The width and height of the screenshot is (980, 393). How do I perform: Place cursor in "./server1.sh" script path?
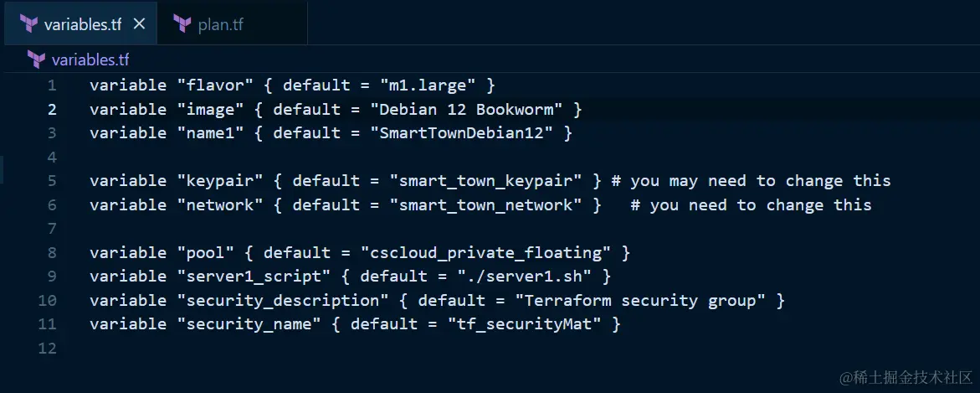[x=529, y=277]
